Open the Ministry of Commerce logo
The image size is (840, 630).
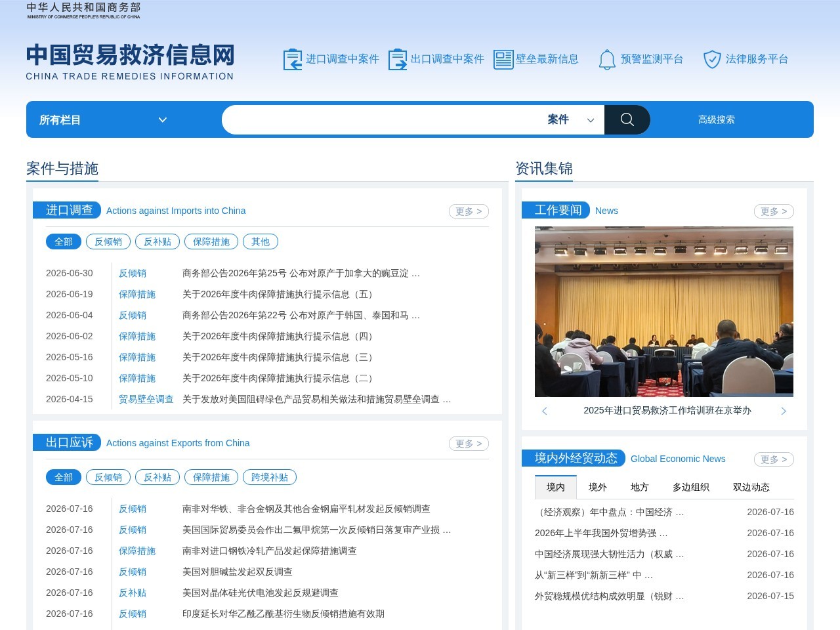click(x=83, y=10)
